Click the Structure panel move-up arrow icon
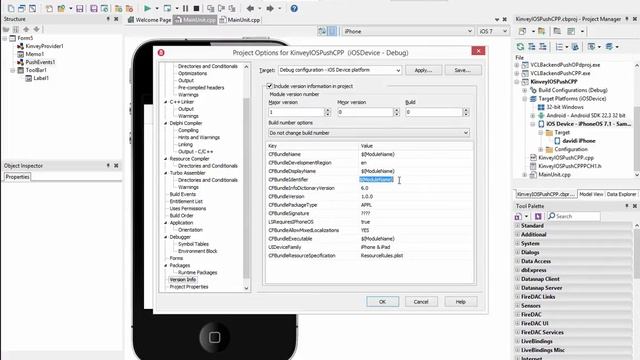640x360 pixels. pyautogui.click(x=26, y=29)
